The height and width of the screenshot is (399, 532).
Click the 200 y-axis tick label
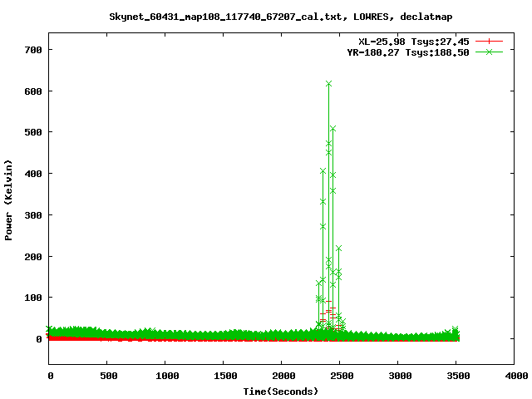point(33,257)
